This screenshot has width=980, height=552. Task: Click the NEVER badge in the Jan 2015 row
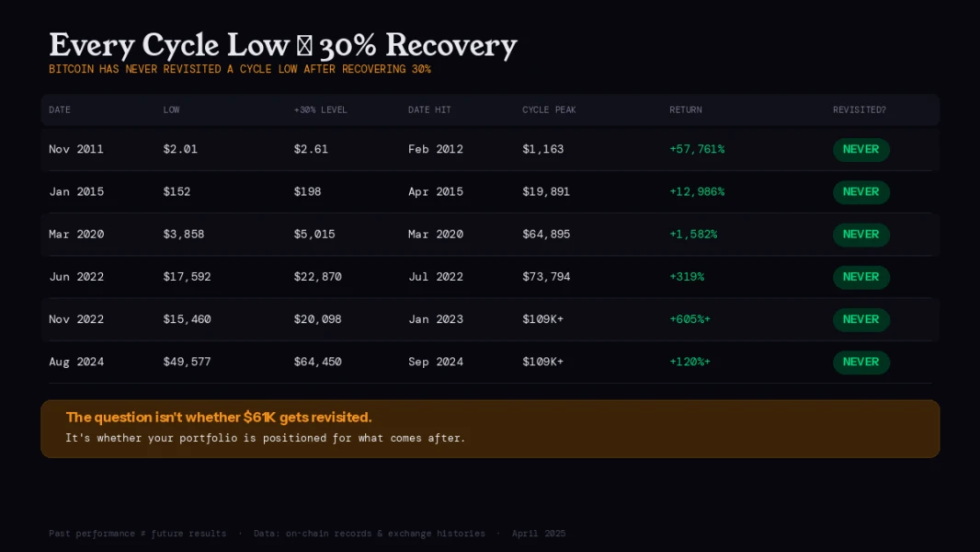[860, 192]
